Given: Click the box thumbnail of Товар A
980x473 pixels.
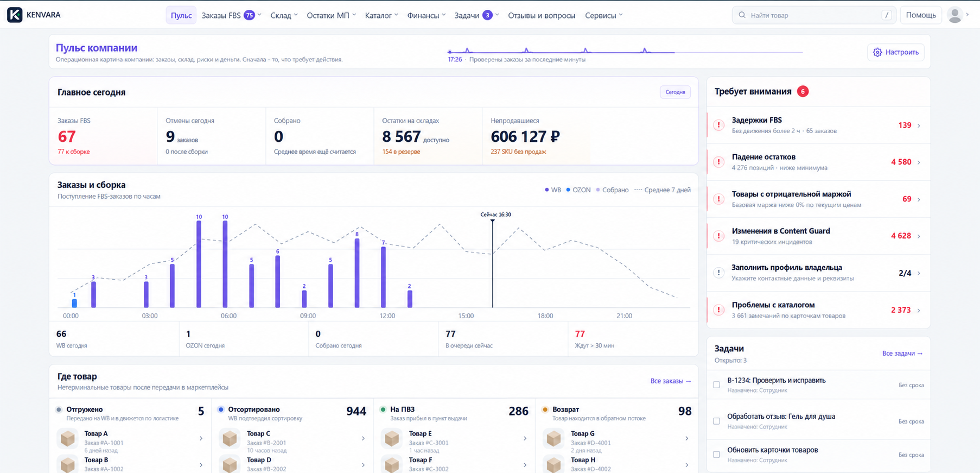Looking at the screenshot, I should (68, 438).
